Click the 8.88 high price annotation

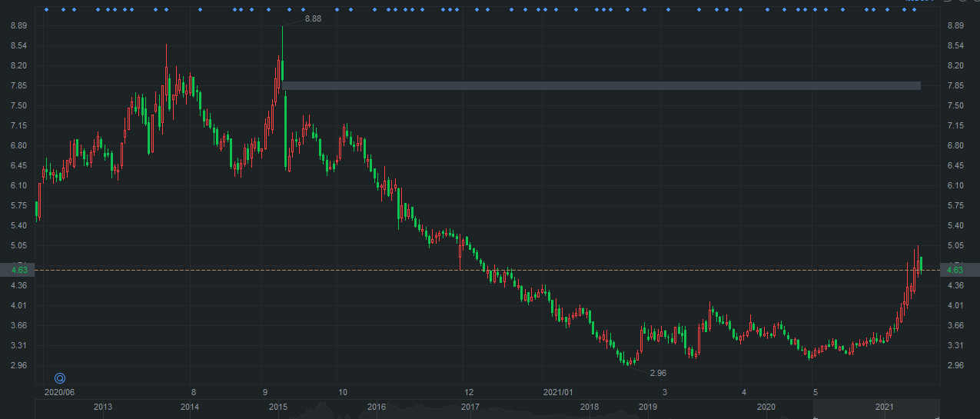click(x=313, y=18)
